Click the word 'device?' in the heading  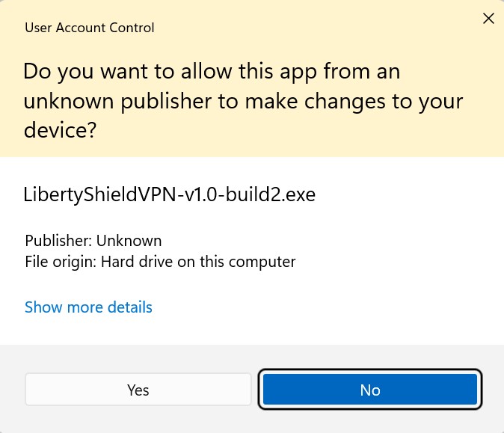[60, 130]
